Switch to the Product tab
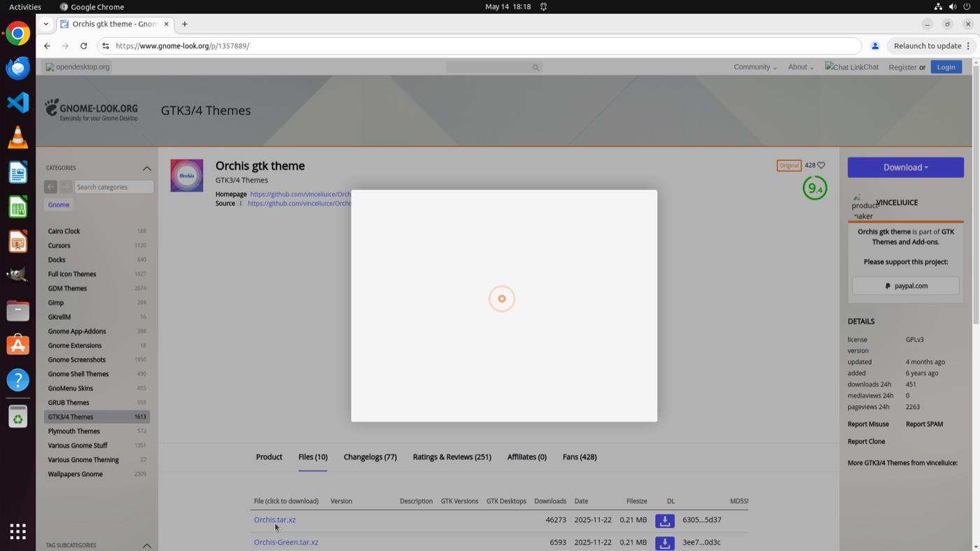 point(269,457)
